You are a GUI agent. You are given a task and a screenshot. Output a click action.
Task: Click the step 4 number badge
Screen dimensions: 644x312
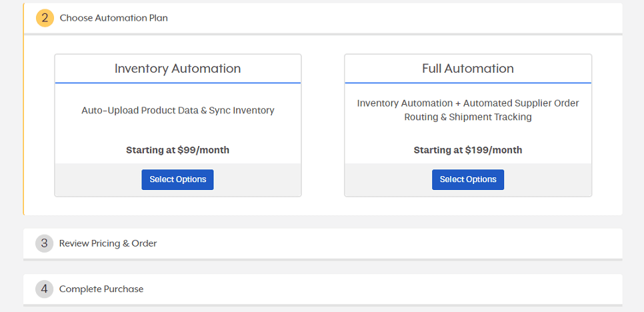point(45,289)
